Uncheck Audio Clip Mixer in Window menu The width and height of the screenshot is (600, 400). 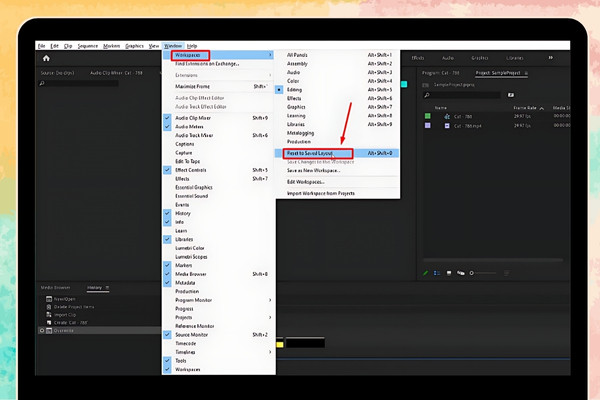click(x=167, y=118)
